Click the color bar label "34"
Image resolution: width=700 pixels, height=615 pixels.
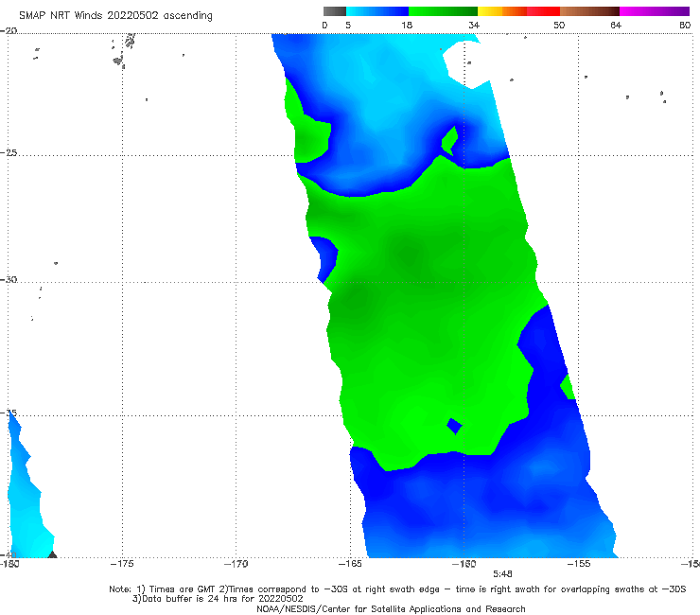tap(474, 26)
